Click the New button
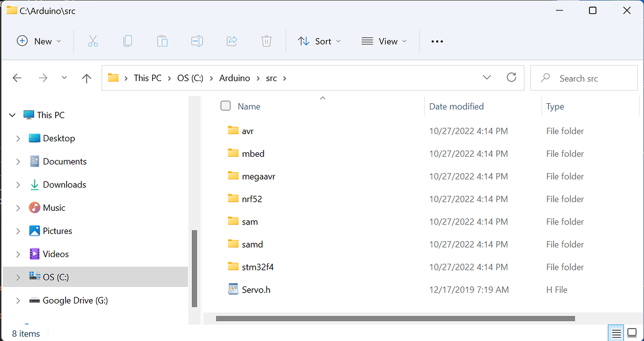This screenshot has height=341, width=644. [x=39, y=41]
